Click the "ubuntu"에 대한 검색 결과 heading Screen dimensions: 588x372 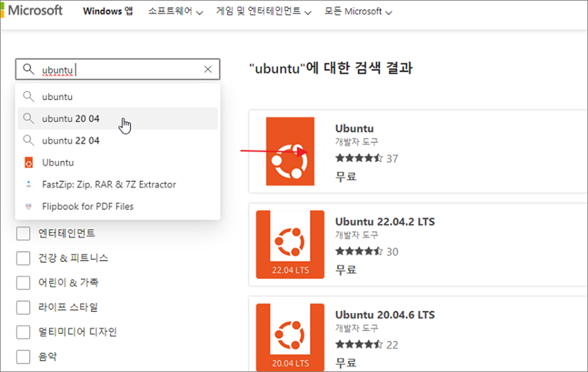click(x=331, y=68)
